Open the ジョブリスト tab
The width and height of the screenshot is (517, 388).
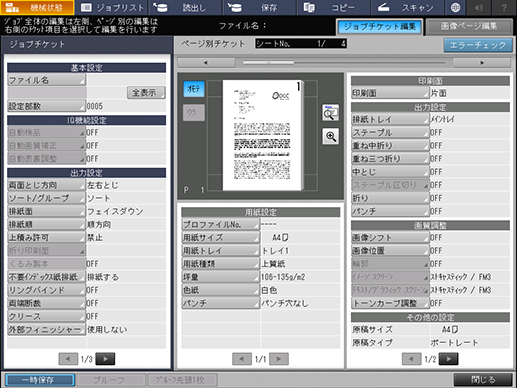(112, 7)
